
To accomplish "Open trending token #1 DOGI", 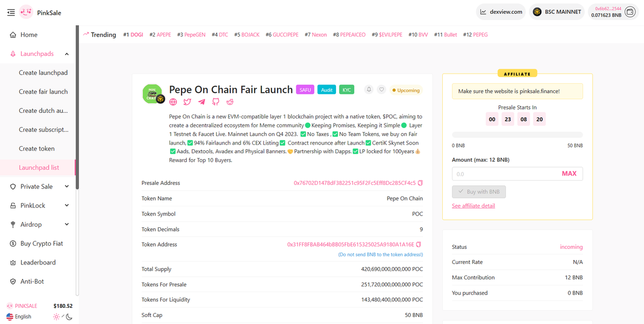I will point(133,34).
